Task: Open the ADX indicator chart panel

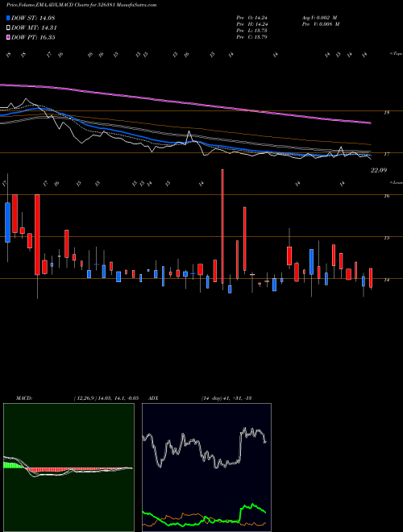Action: [x=206, y=468]
